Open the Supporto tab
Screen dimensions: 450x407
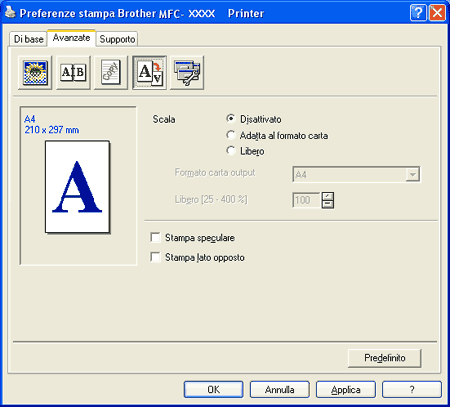117,39
